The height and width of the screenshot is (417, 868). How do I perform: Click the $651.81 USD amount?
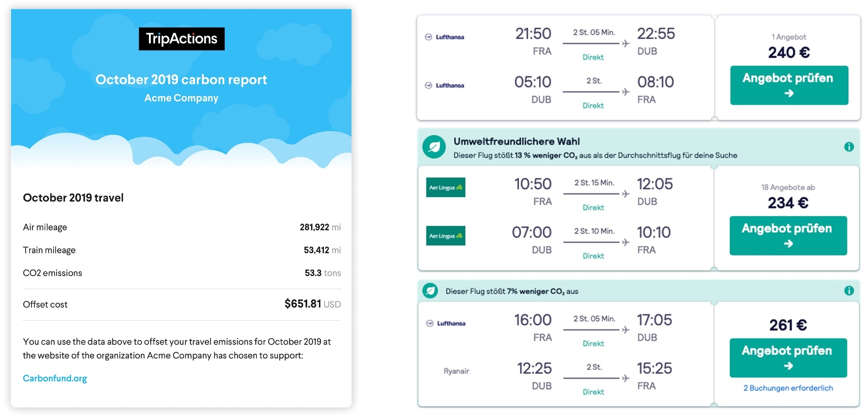[x=312, y=304]
